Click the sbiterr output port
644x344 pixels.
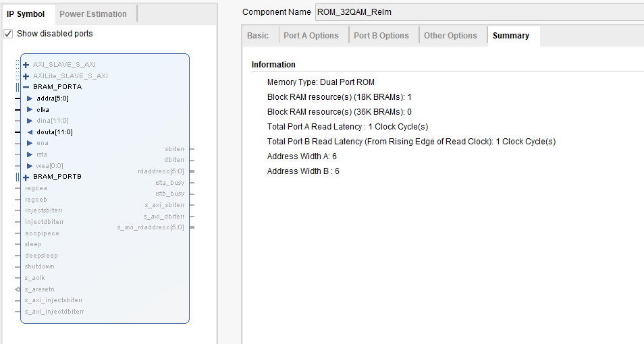tap(175, 149)
